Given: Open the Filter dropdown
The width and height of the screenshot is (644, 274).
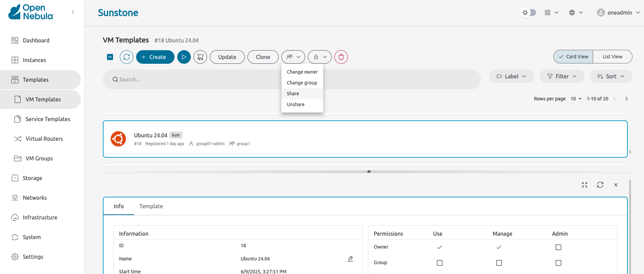Looking at the screenshot, I should (562, 76).
